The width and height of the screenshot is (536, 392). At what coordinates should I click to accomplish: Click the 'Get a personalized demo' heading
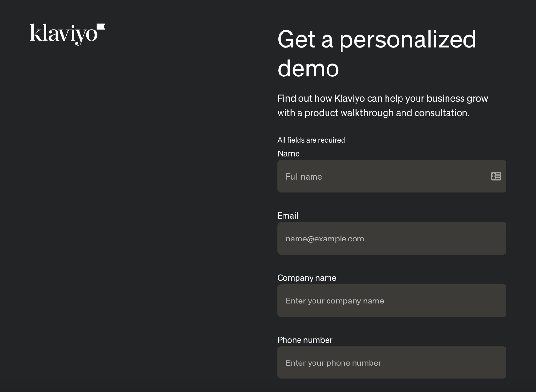(x=376, y=54)
